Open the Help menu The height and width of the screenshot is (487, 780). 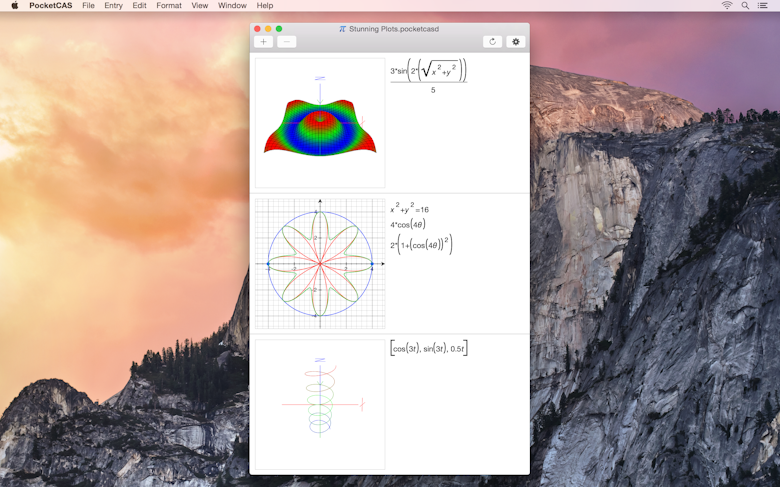[x=265, y=5]
